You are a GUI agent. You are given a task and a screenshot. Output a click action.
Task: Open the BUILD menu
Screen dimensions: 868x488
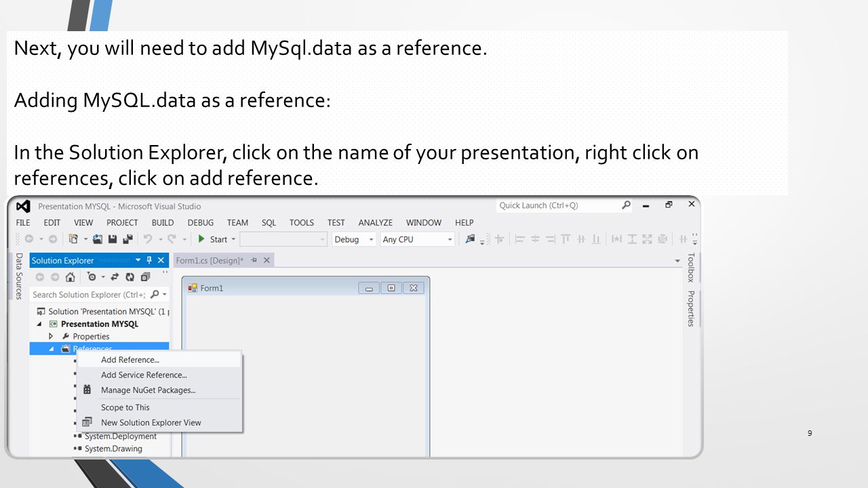pyautogui.click(x=163, y=222)
